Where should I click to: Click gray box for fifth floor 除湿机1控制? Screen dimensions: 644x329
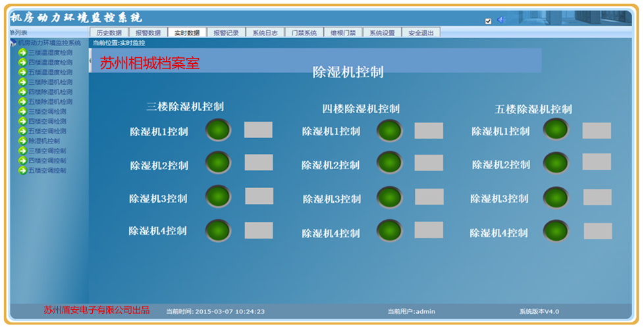(597, 130)
